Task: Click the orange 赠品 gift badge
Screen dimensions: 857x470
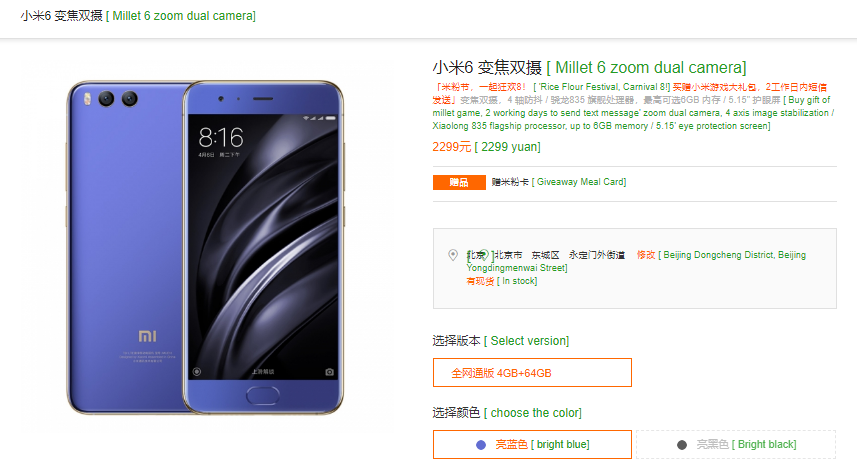Action: [x=459, y=182]
